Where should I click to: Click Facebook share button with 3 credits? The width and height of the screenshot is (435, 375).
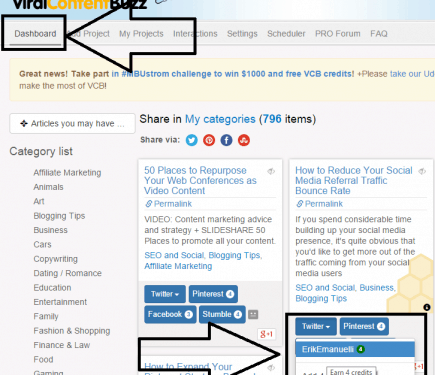[170, 314]
